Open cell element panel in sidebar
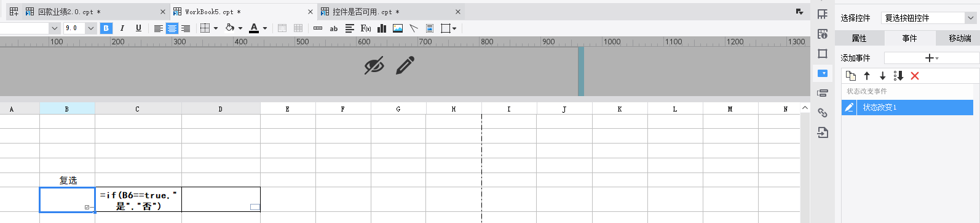The height and width of the screenshot is (223, 980). click(823, 14)
